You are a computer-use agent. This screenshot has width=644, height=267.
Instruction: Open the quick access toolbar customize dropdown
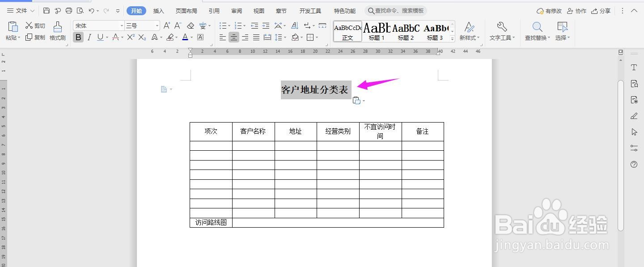pyautogui.click(x=118, y=11)
